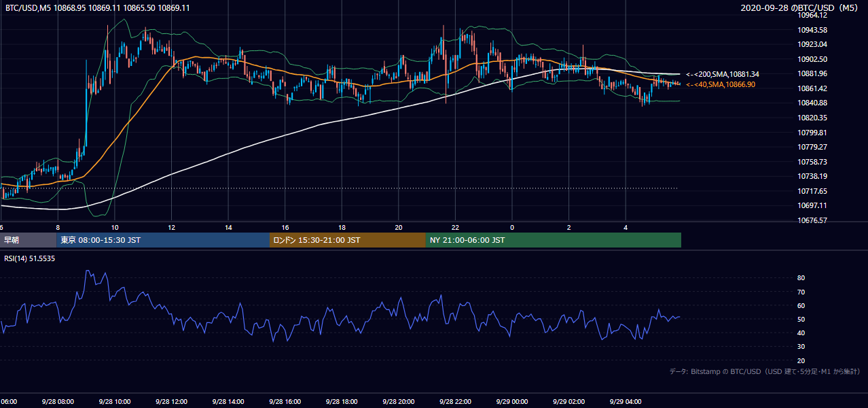Click the '<-<200,SMA,10881.34' moving average label

pos(723,74)
